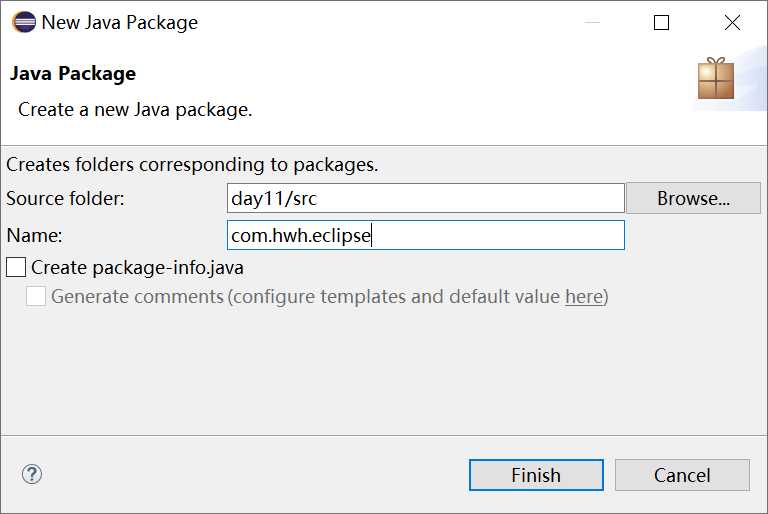Viewport: 768px width, 514px height.
Task: Click the Eclipse logo in title bar
Action: click(x=24, y=22)
